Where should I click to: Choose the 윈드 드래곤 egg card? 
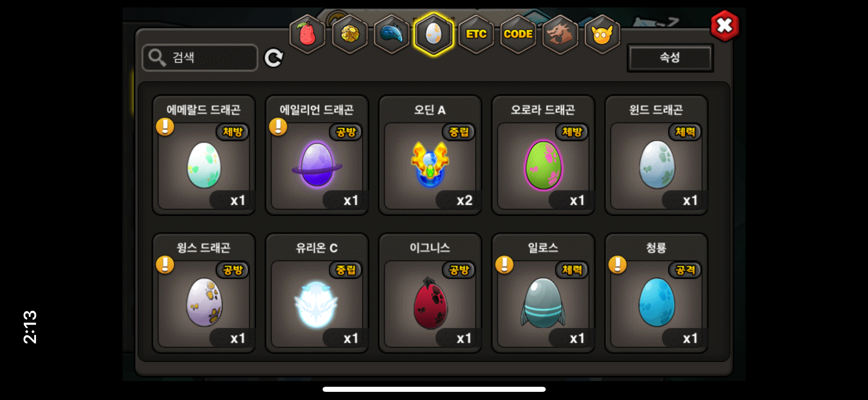click(x=656, y=155)
